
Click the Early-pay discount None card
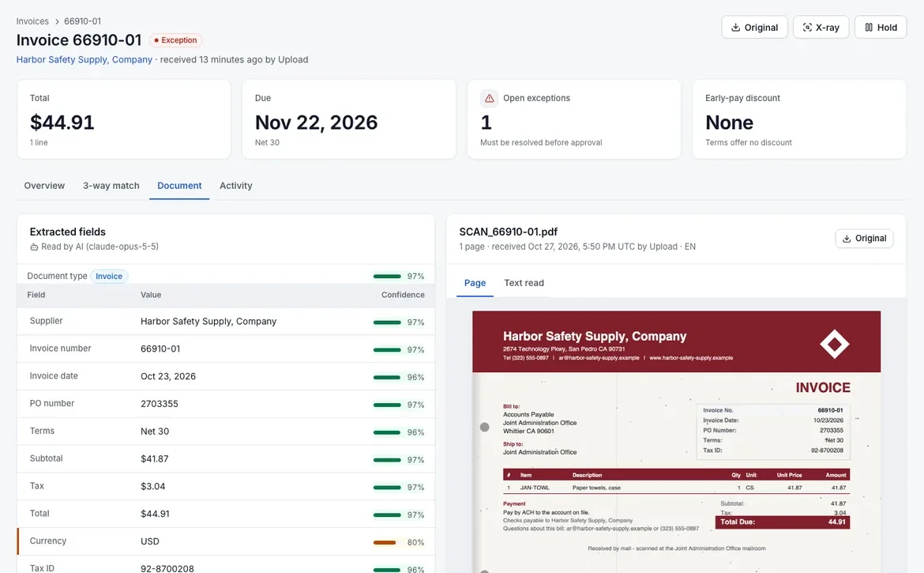tap(799, 119)
